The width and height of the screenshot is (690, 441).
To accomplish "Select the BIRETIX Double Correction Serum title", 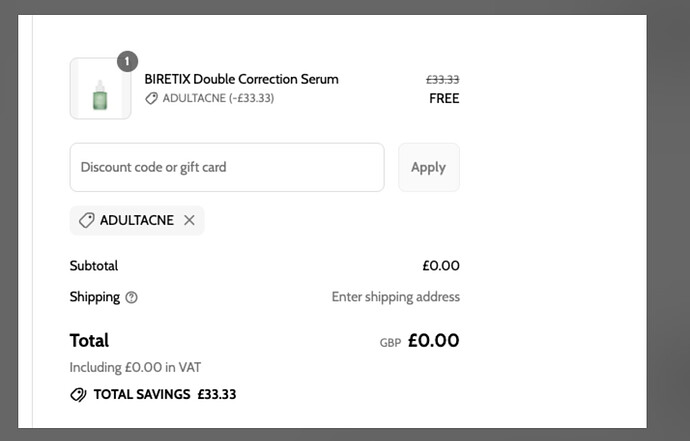I will click(241, 79).
